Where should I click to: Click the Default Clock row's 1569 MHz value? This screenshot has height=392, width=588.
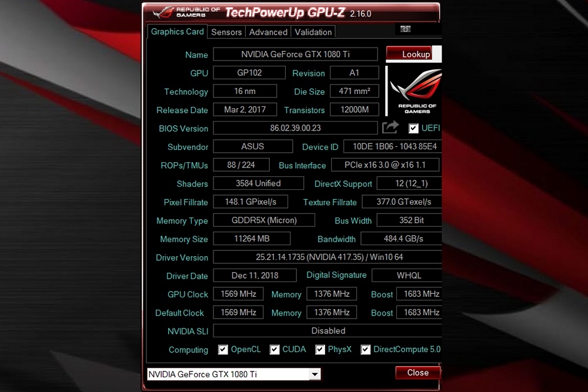pos(238,312)
